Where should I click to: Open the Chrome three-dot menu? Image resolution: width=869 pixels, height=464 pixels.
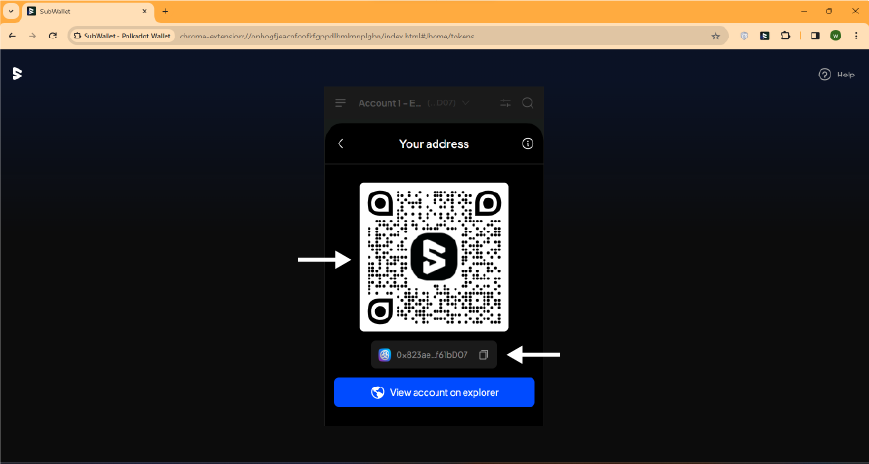click(x=856, y=35)
